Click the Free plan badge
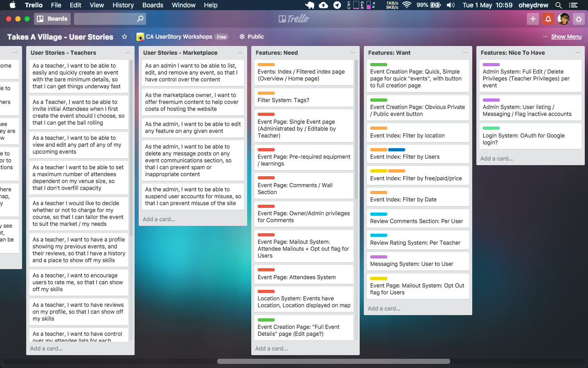Viewport: 588px width, 368px height. (222, 37)
